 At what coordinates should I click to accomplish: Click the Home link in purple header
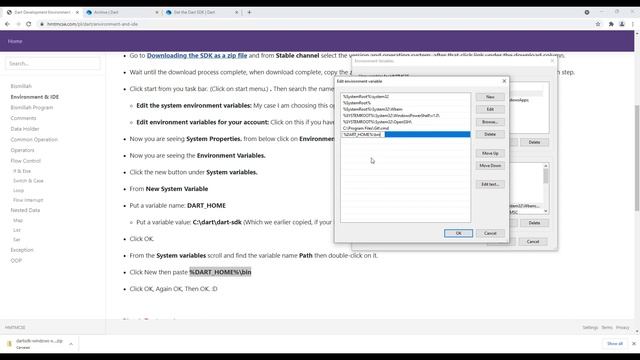point(15,41)
